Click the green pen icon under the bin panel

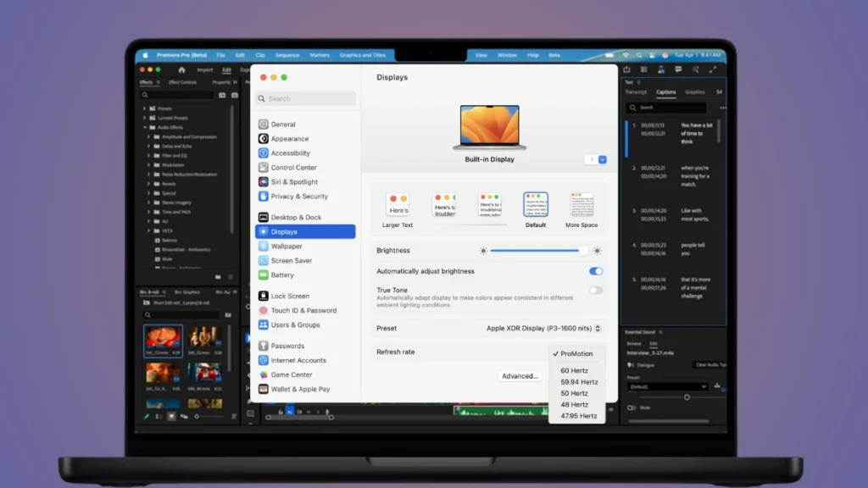[x=147, y=415]
